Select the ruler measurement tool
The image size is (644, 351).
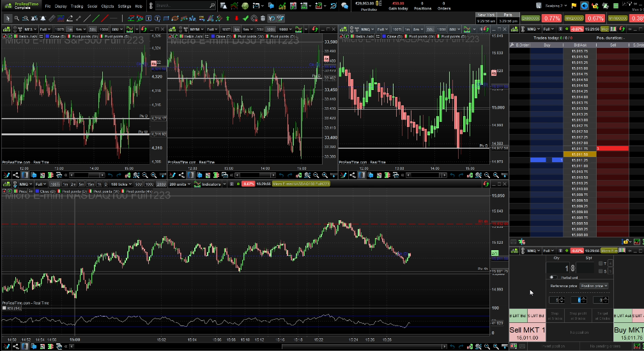52,19
